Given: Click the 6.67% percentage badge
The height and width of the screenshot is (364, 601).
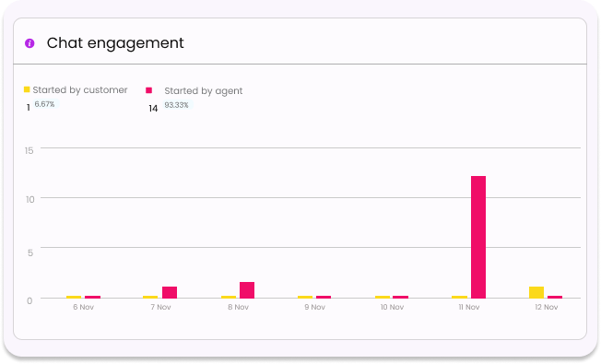Looking at the screenshot, I should [x=45, y=104].
